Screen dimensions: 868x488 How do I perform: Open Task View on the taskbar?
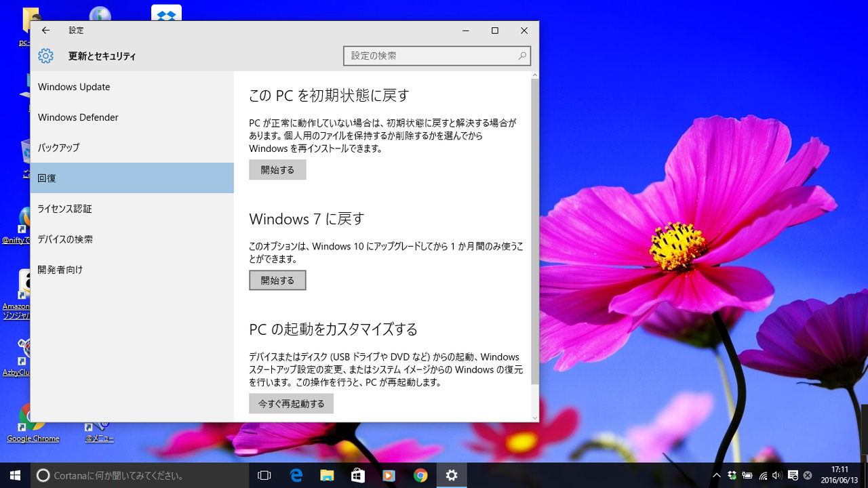[x=264, y=474]
